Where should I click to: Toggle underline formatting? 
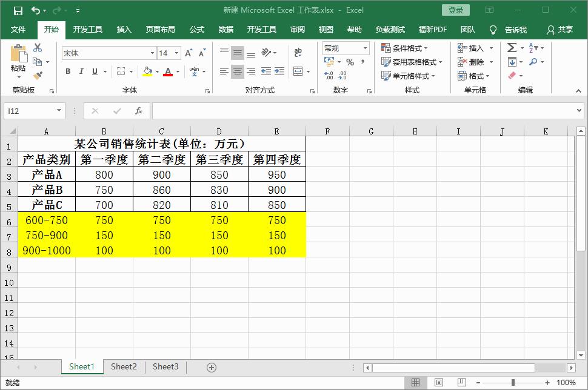[94, 71]
